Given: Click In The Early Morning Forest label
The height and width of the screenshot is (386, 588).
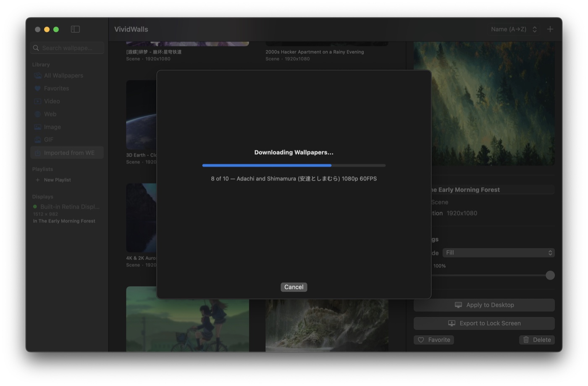Looking at the screenshot, I should 64,221.
